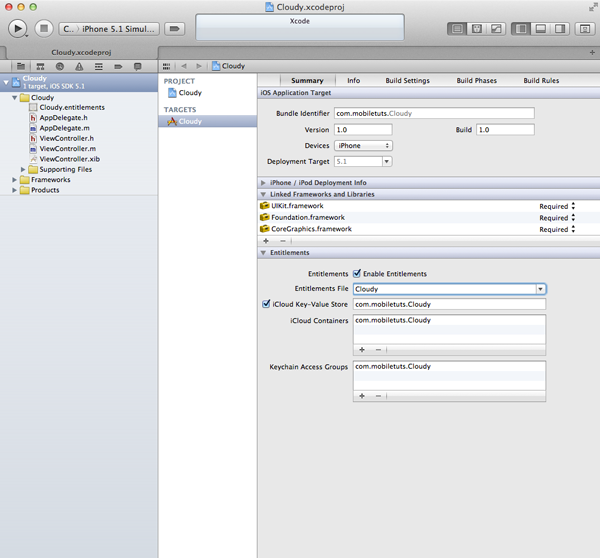
Task: Expand the Frameworks folder
Action: [15, 179]
